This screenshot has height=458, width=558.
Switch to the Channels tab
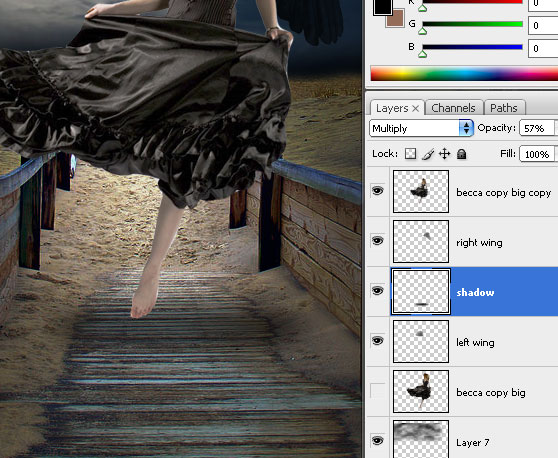pyautogui.click(x=453, y=108)
